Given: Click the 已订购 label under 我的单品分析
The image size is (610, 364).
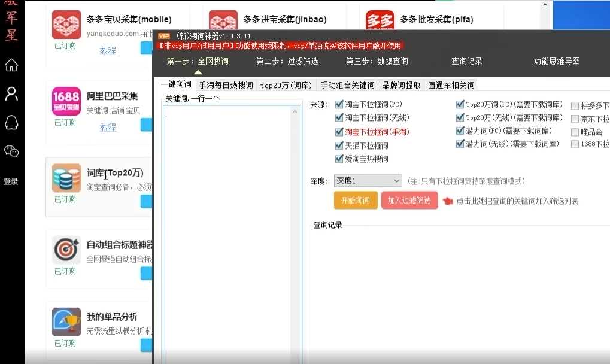Looking at the screenshot, I should point(65,343).
